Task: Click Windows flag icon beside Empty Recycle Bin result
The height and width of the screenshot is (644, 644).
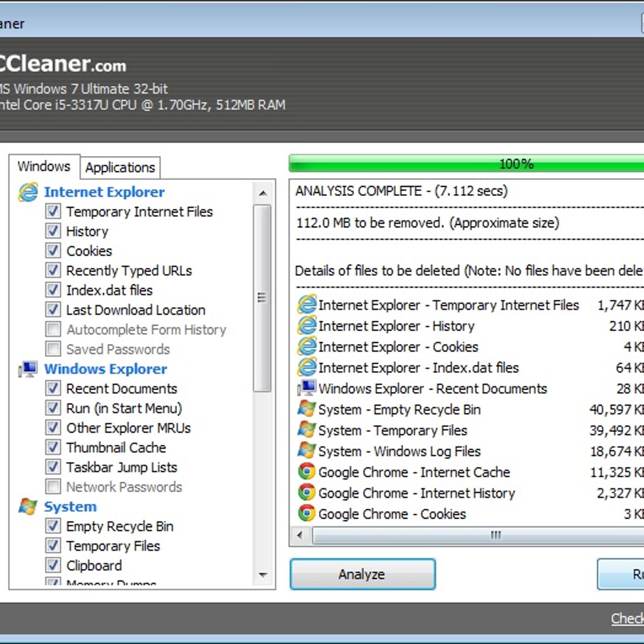Action: pos(307,409)
